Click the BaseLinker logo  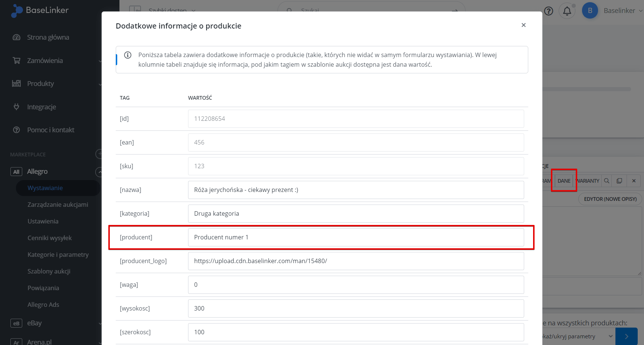pyautogui.click(x=40, y=11)
